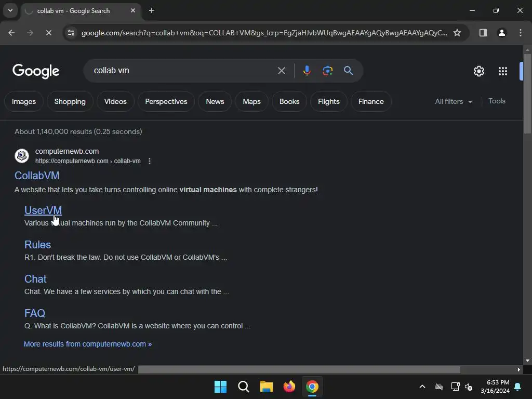Open the Chrome profile icon
This screenshot has height=399, width=532.
[501, 33]
